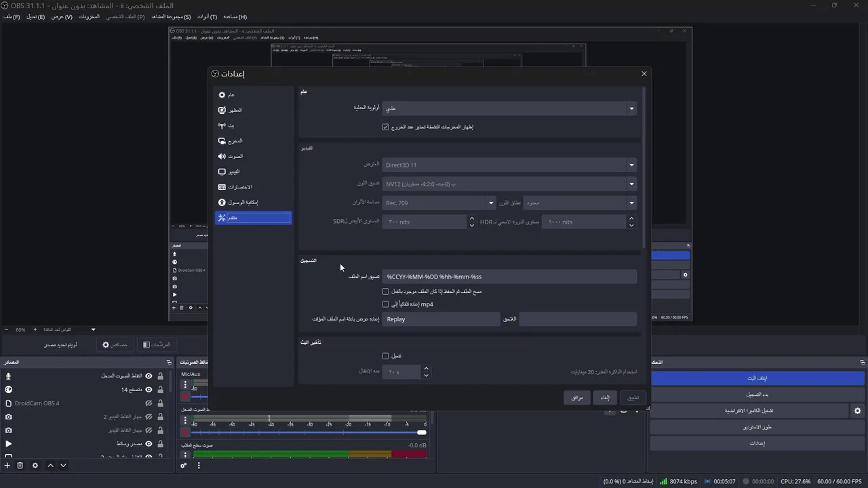
Task: Move selected source down
Action: (x=63, y=466)
